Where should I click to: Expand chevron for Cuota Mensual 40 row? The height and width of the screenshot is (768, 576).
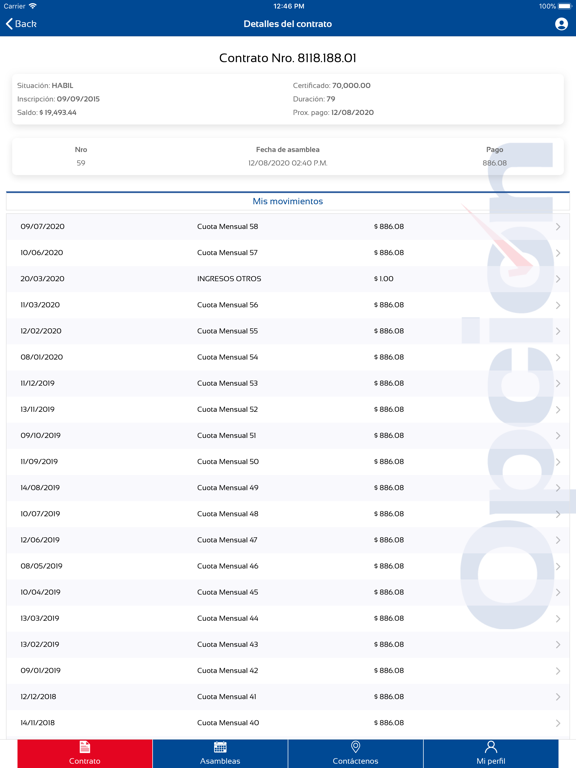[x=558, y=723]
